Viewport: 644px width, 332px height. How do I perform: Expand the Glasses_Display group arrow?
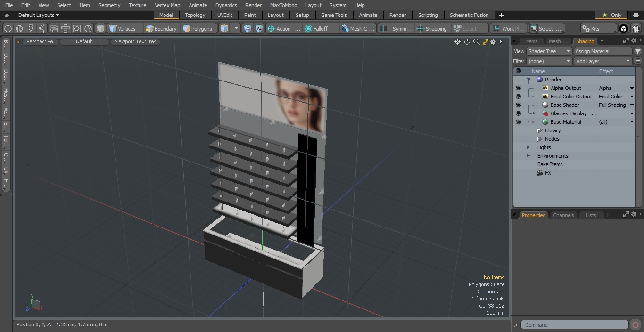tap(534, 113)
